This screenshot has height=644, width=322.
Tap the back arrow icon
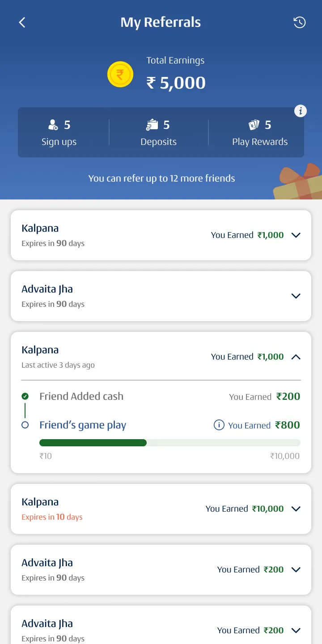point(22,22)
